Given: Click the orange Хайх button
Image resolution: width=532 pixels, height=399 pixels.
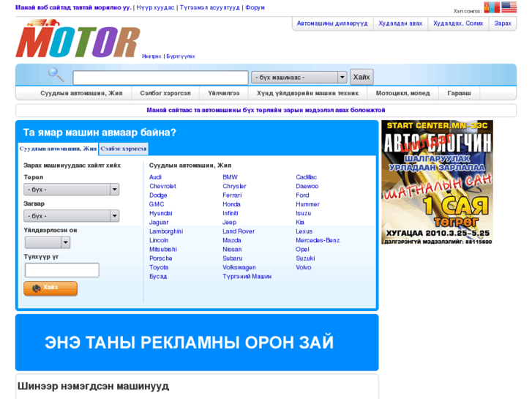Looking at the screenshot, I should tap(50, 288).
